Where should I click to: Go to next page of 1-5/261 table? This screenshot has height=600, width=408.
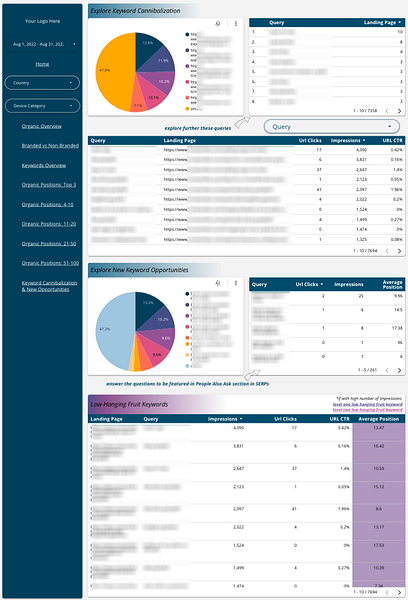point(399,370)
